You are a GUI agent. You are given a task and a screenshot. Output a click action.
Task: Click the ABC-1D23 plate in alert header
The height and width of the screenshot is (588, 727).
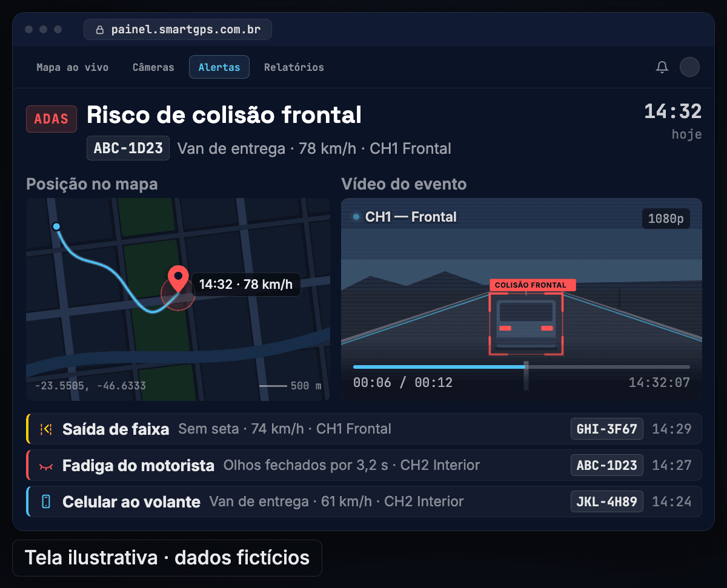coord(128,148)
